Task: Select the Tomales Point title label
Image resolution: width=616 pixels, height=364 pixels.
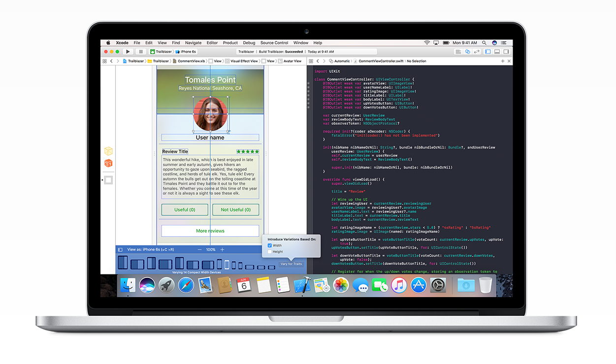Action: pyautogui.click(x=210, y=80)
